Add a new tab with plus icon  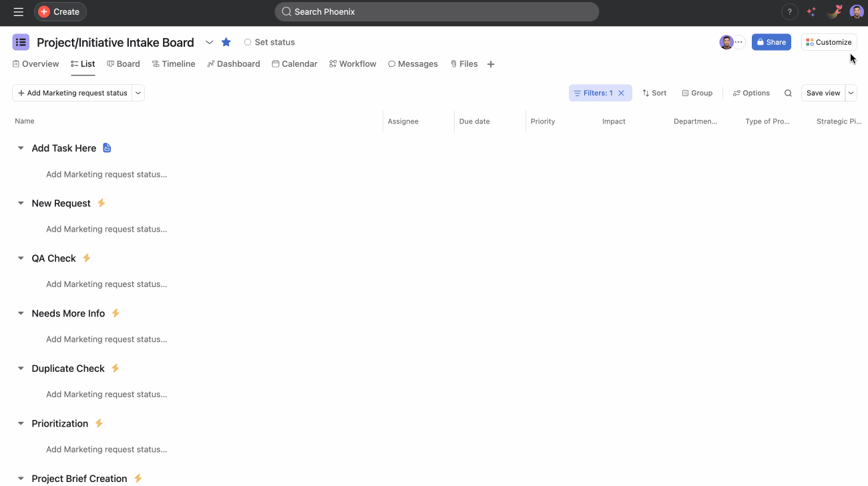tap(491, 64)
